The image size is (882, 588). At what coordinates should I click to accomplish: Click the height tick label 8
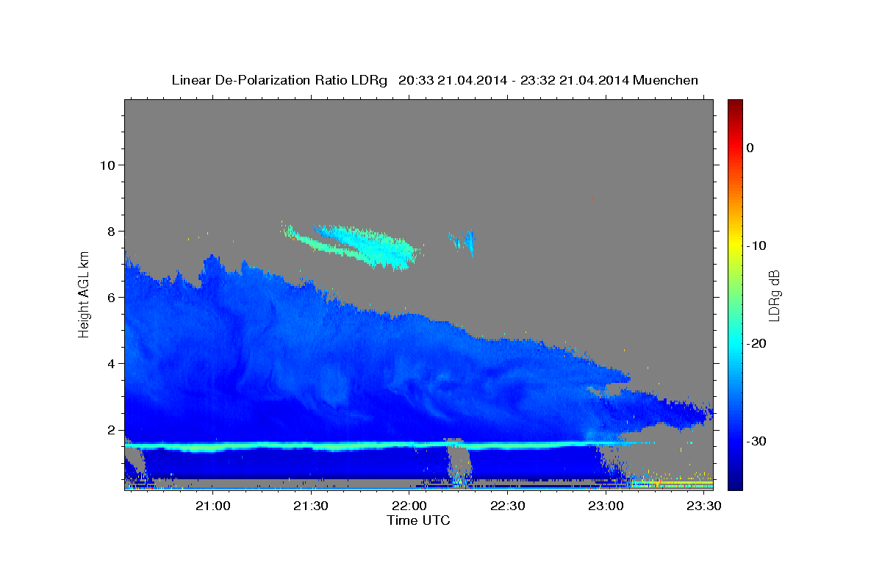point(111,231)
